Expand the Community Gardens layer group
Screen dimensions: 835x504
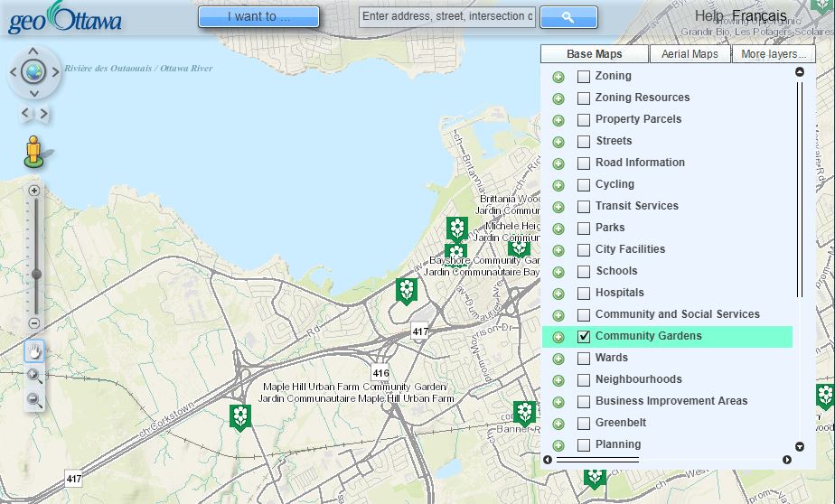pos(558,337)
